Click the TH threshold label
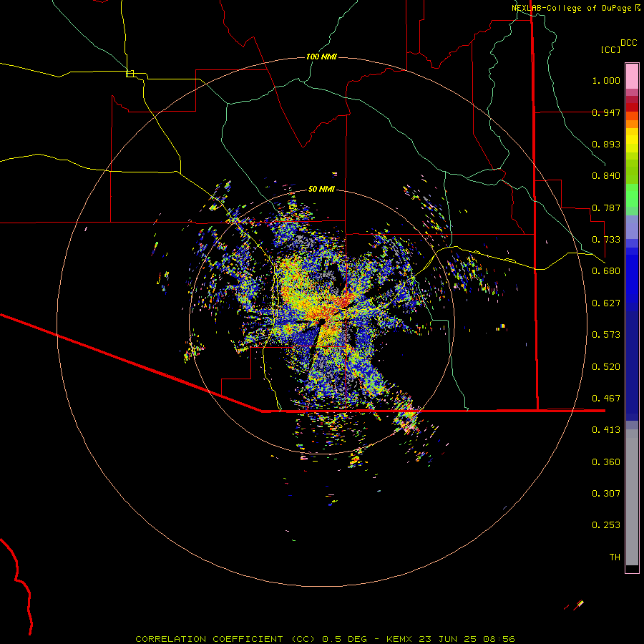The height and width of the screenshot is (644, 644). [615, 557]
